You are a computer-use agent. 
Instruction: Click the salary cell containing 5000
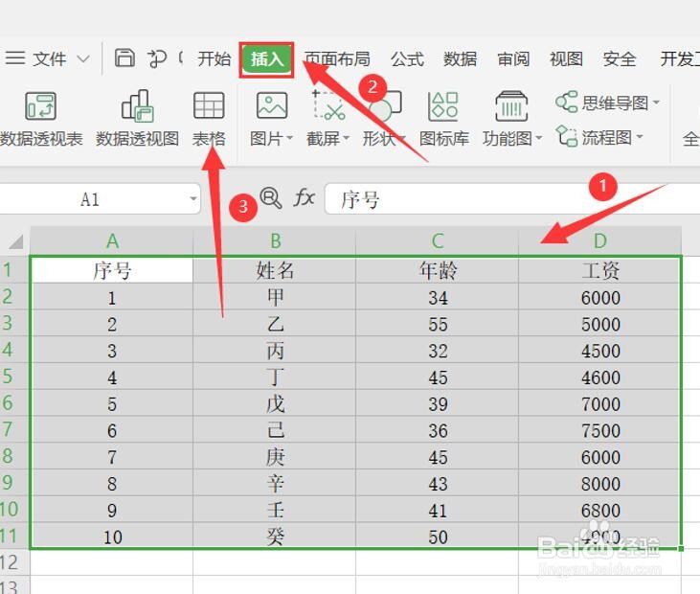[x=600, y=324]
